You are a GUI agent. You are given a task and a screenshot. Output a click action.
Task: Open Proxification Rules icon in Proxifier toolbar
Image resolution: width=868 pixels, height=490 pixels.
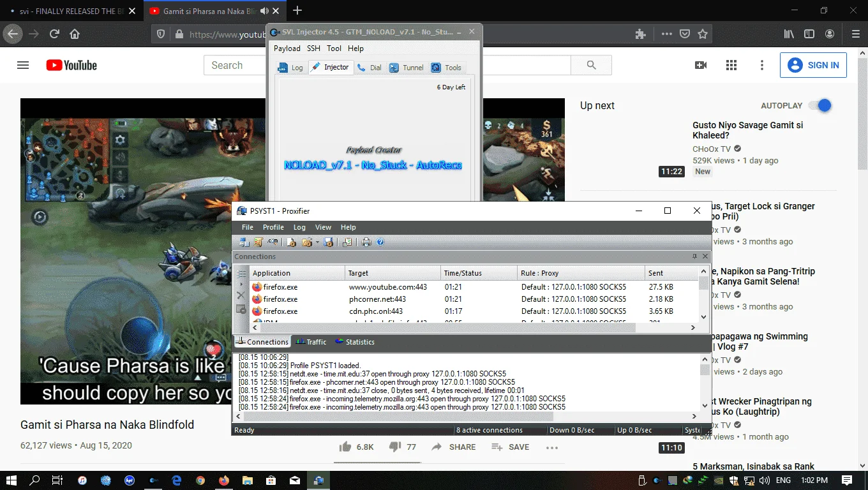coord(258,242)
